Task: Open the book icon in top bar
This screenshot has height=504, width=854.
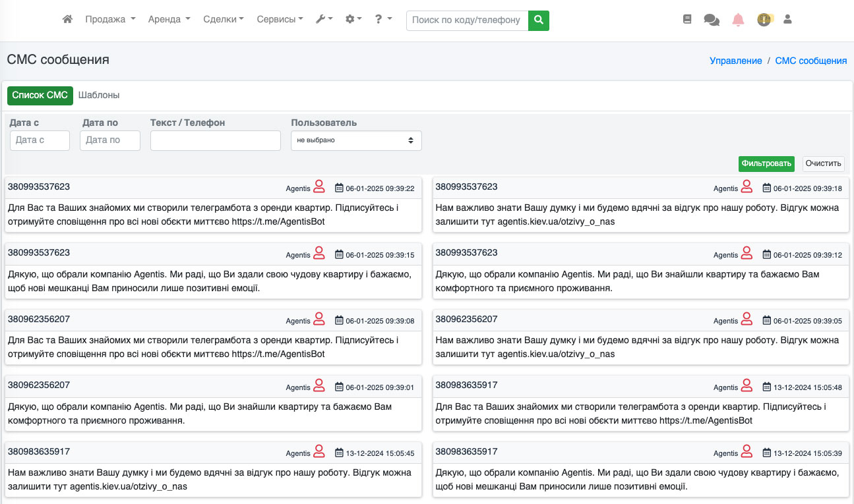Action: pos(687,20)
